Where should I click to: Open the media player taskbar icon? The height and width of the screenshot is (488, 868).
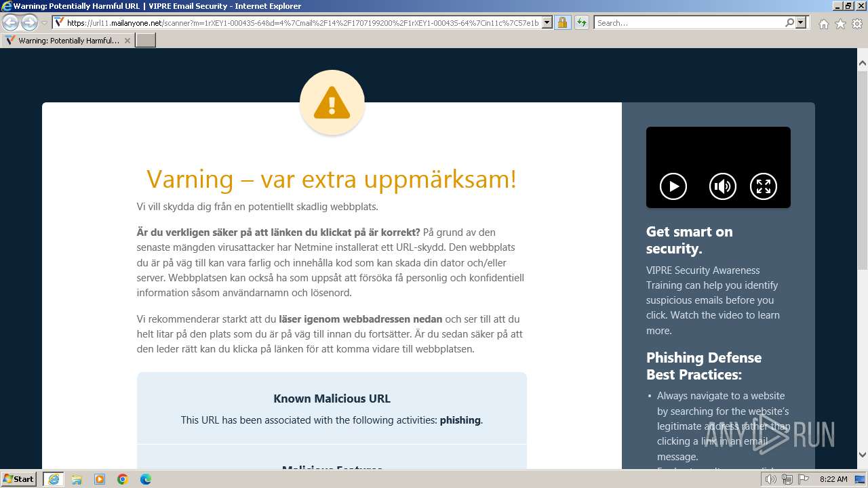[x=100, y=479]
